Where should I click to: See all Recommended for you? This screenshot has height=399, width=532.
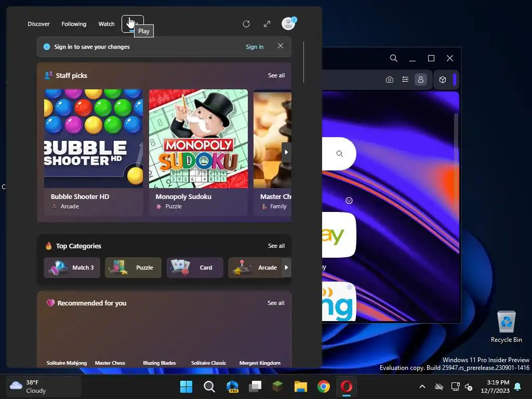pos(276,303)
